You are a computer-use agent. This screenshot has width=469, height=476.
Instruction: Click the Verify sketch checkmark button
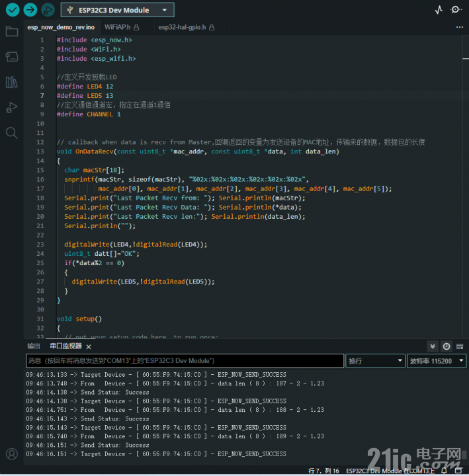click(x=13, y=10)
